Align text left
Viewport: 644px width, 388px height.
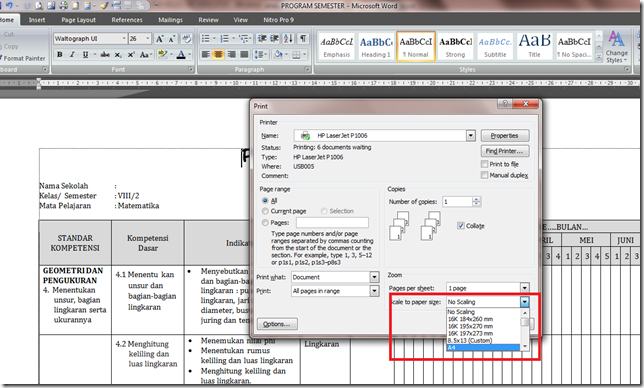pos(206,55)
